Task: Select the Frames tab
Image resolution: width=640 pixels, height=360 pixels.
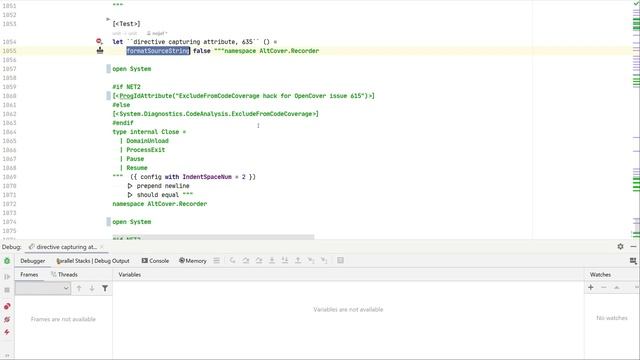Action: pos(29,275)
